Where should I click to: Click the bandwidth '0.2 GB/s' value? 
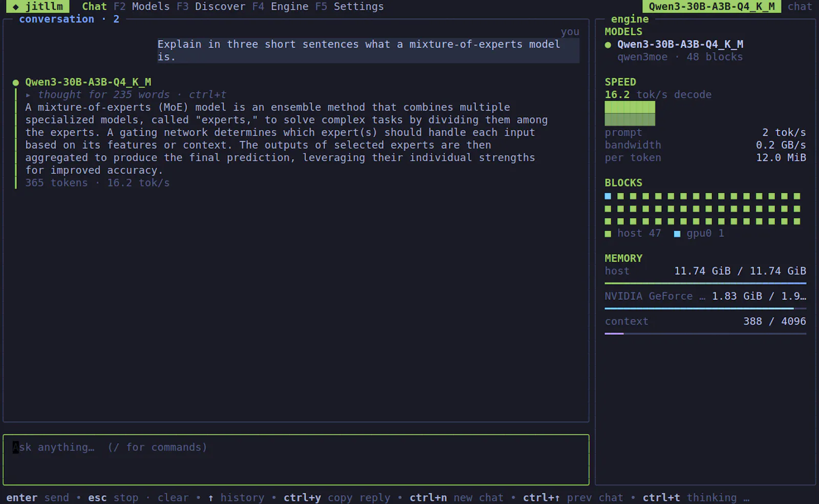(x=781, y=145)
